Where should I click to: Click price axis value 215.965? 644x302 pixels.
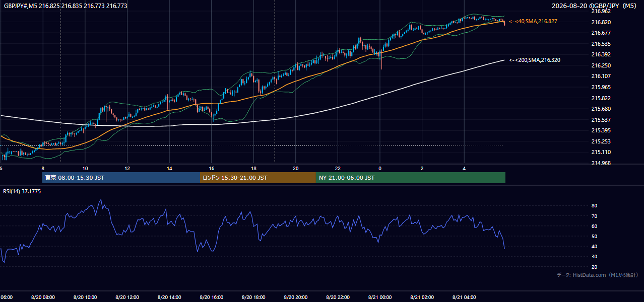point(601,87)
